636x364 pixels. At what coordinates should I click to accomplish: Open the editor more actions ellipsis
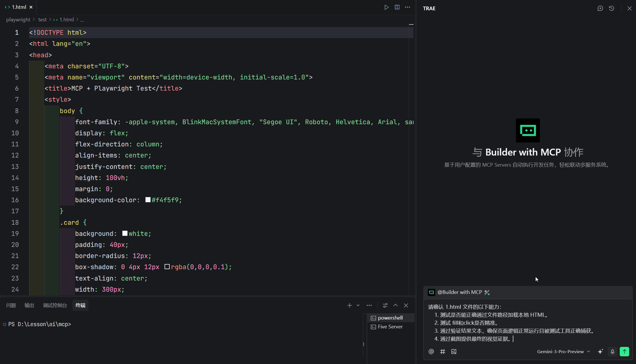408,7
